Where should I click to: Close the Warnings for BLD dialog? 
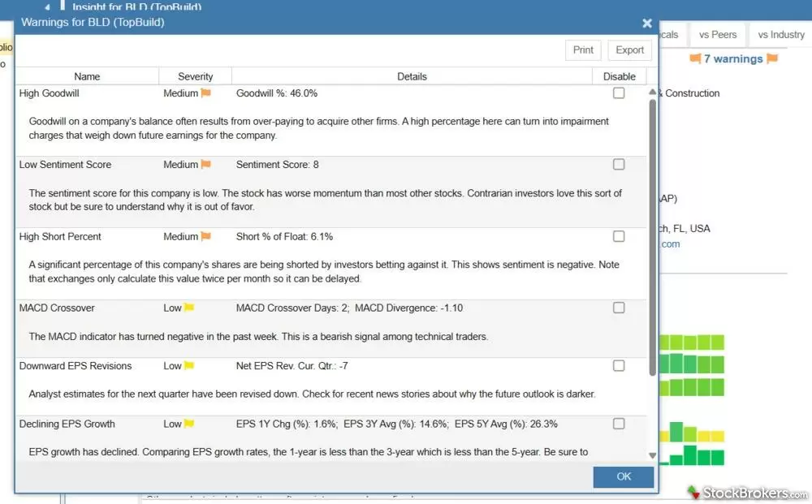pyautogui.click(x=647, y=24)
